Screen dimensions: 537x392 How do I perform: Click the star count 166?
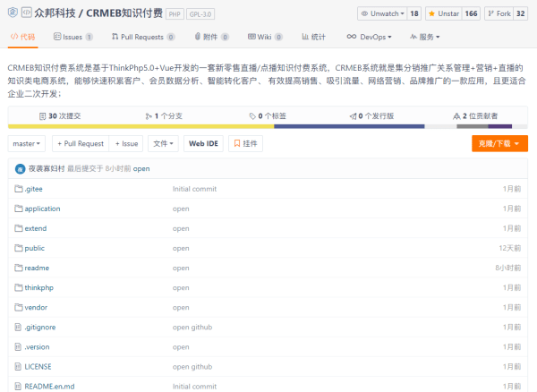tap(471, 13)
